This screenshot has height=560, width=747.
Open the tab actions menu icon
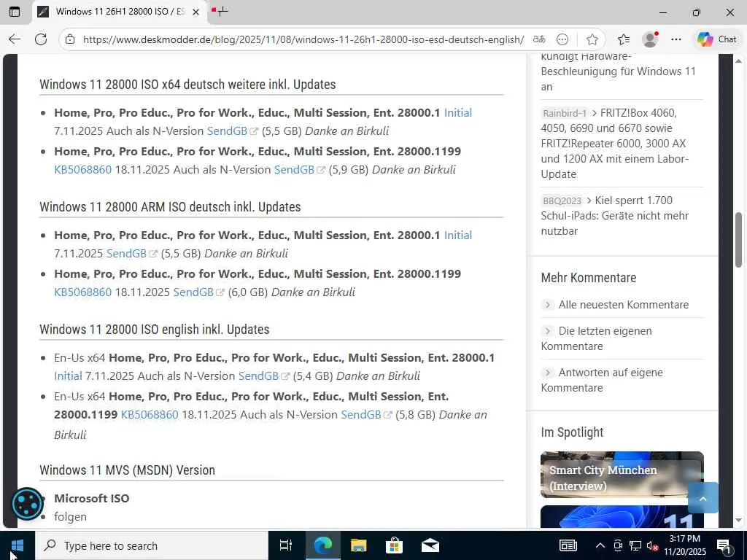[x=15, y=12]
